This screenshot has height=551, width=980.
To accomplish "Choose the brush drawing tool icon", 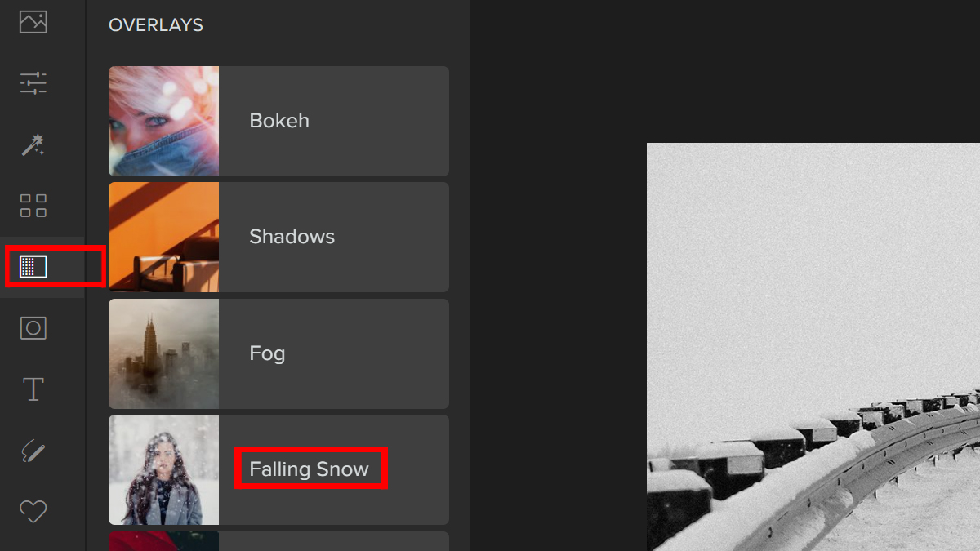I will click(x=33, y=451).
